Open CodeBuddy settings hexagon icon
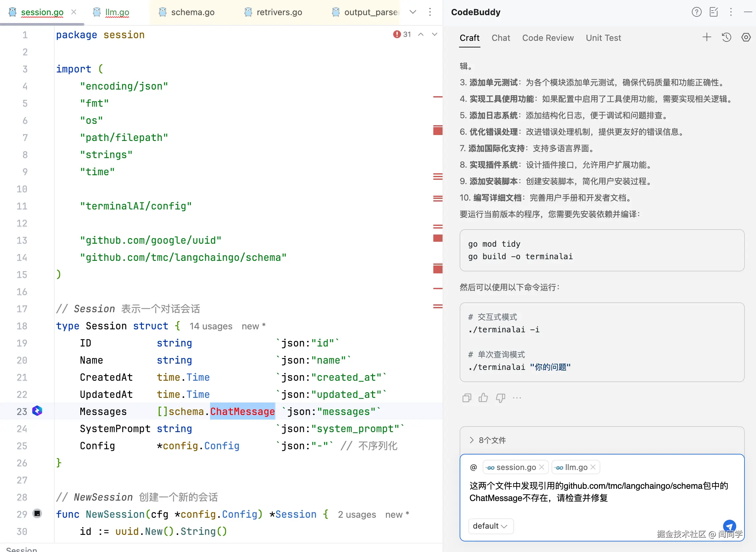This screenshot has width=756, height=552. [746, 37]
